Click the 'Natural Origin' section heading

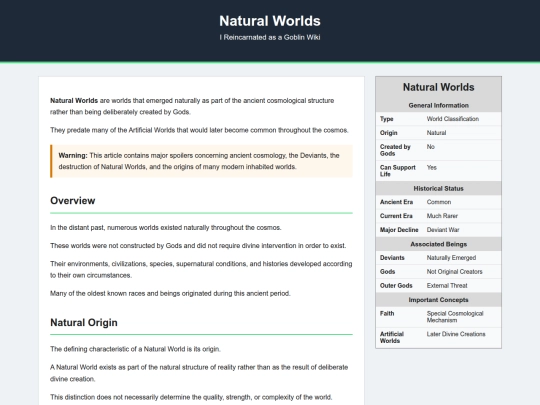[84, 322]
